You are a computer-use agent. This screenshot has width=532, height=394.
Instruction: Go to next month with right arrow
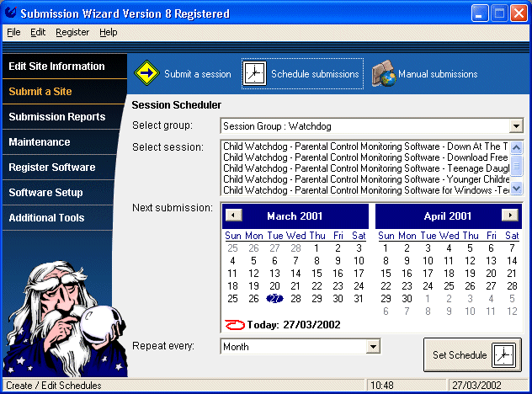click(509, 215)
